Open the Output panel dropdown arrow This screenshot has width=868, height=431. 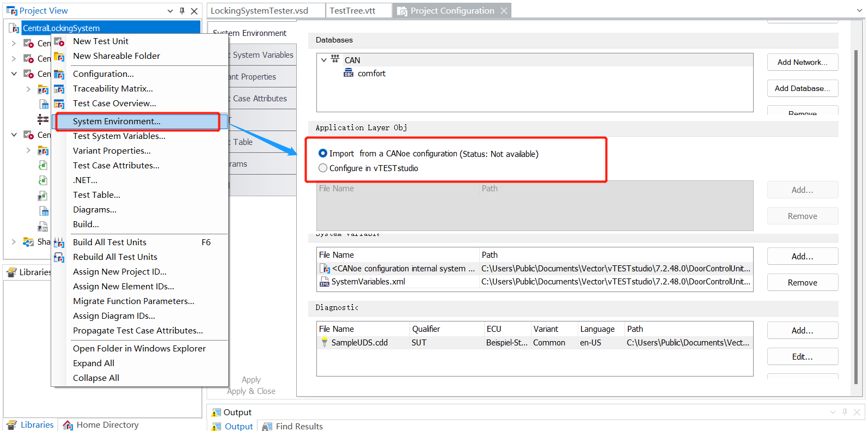[833, 412]
